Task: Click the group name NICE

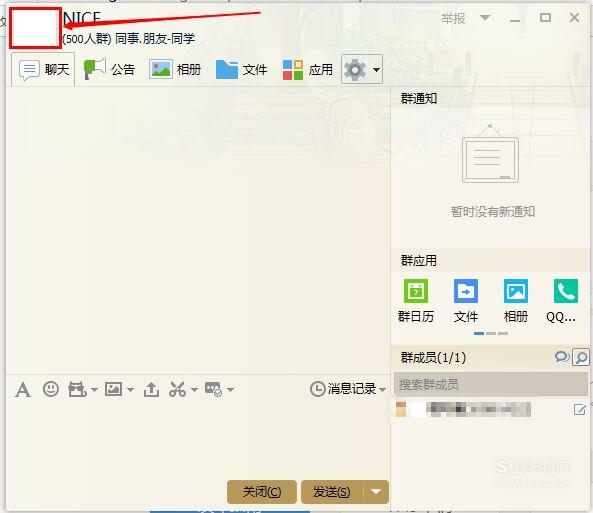Action: point(82,18)
